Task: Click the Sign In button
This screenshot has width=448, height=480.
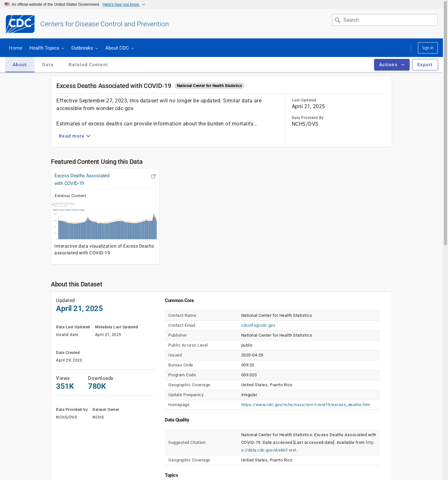Action: click(428, 48)
